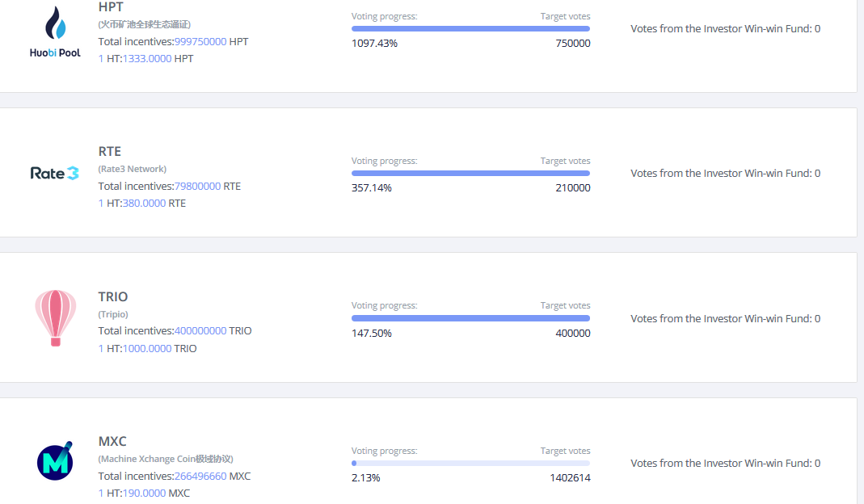This screenshot has width=864, height=504.
Task: Click the HPT voting progress bar
Action: click(470, 28)
